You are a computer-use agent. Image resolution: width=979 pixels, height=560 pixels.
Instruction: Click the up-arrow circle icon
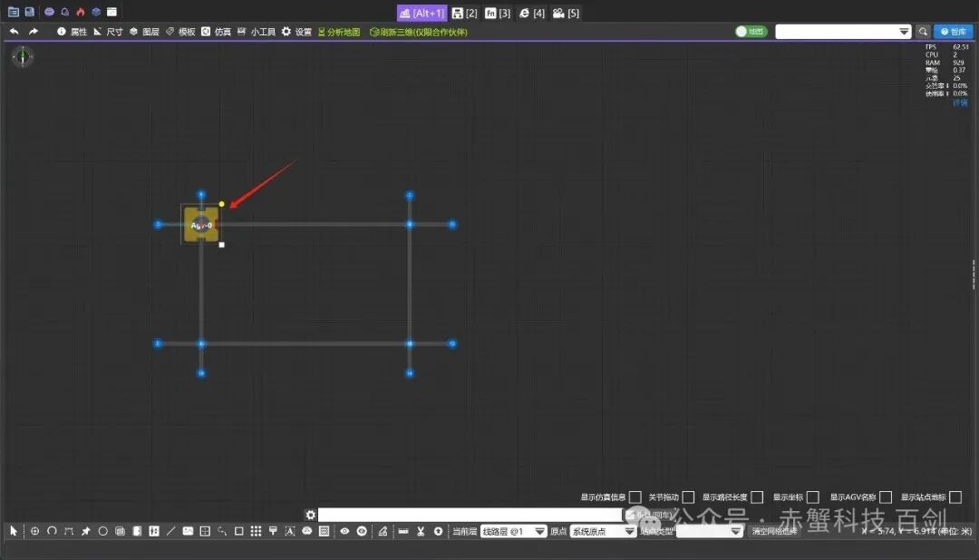click(x=439, y=531)
